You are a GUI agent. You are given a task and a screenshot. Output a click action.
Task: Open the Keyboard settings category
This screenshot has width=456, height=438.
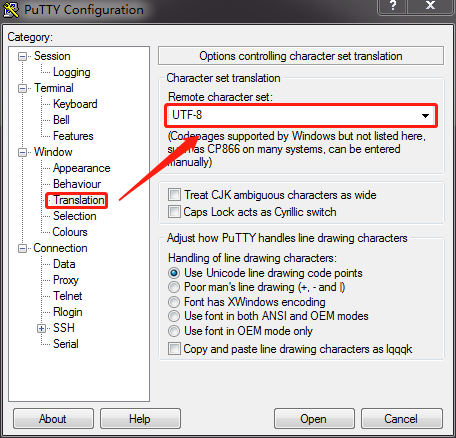(x=75, y=104)
